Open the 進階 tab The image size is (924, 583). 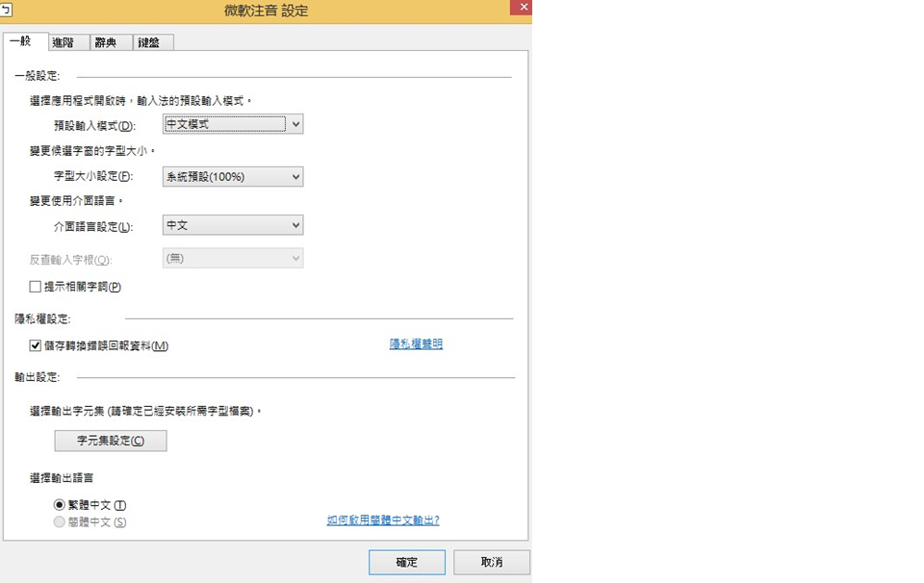(x=68, y=42)
